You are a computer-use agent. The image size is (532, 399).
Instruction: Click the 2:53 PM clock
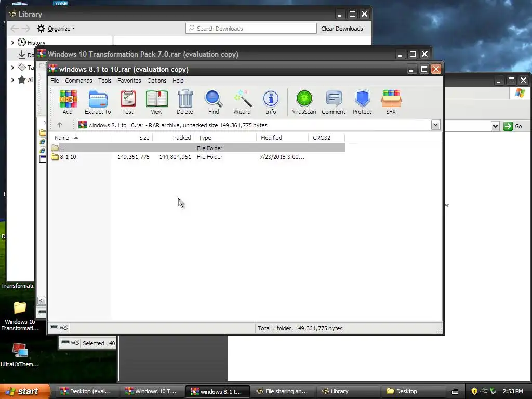click(513, 391)
